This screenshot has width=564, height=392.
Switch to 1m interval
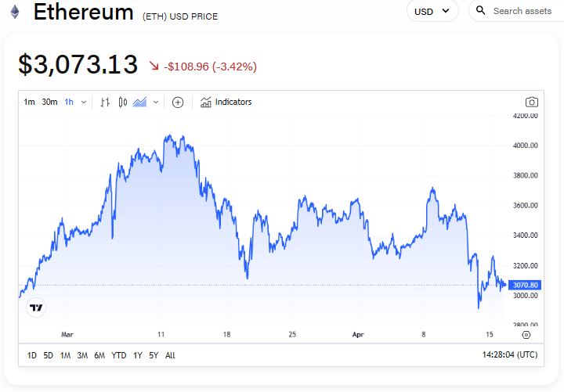pyautogui.click(x=29, y=102)
